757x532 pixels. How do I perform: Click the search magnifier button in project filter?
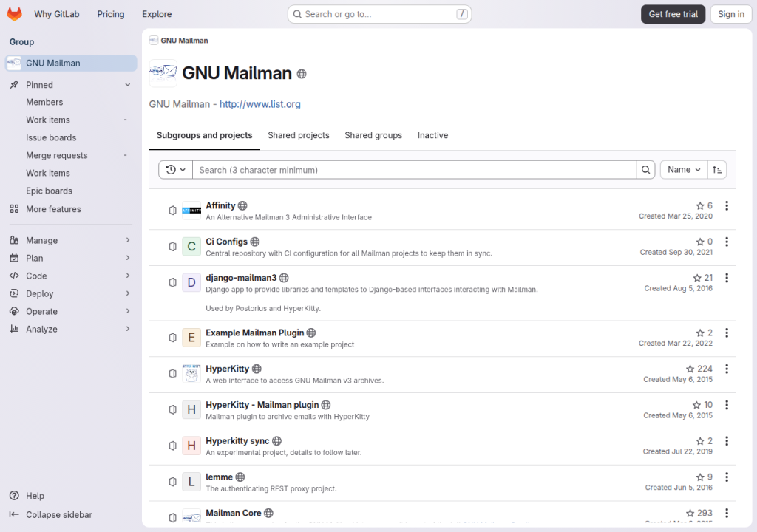[x=645, y=170]
